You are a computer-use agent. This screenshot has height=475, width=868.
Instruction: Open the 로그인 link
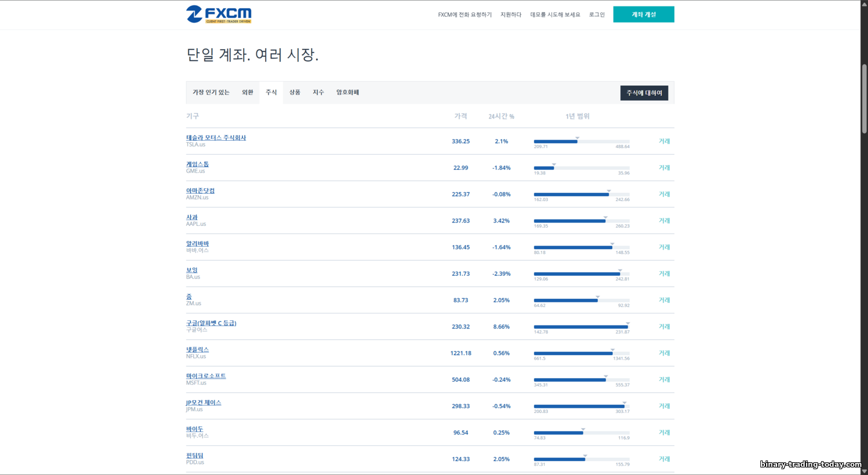coord(597,14)
